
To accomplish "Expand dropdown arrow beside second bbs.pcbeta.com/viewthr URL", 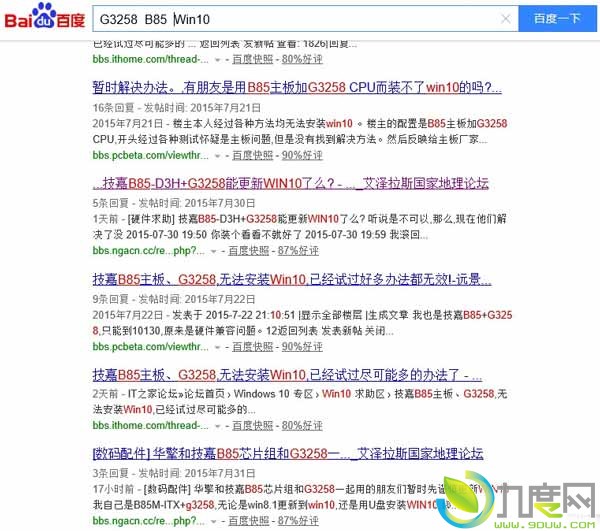I will click(x=217, y=347).
